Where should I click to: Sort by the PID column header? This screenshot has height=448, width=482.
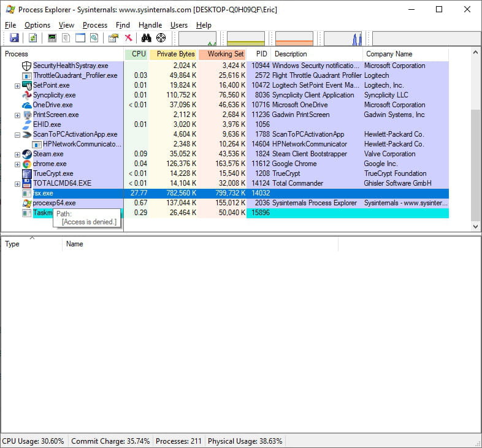[259, 54]
